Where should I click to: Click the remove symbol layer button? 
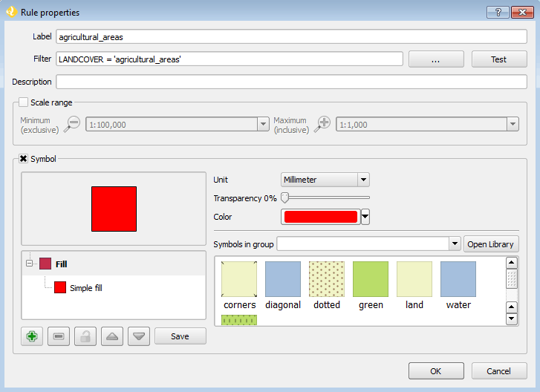pos(59,336)
